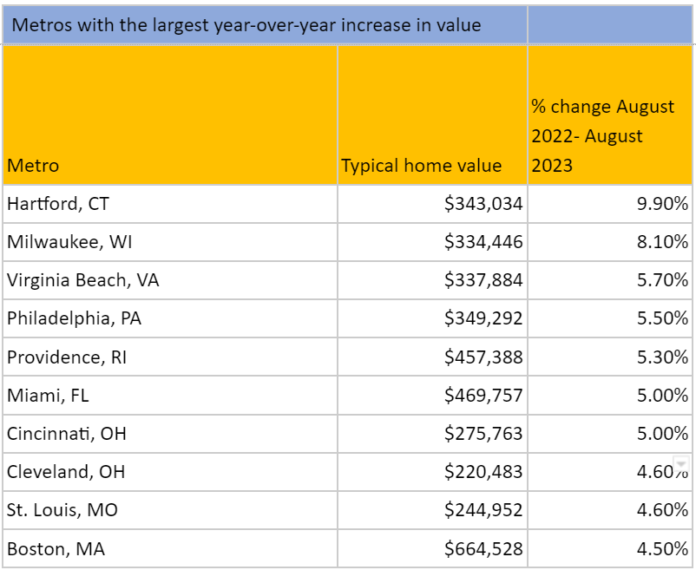Screen dimensions: 696x570
Task: Click the % change August 2022- August 2023 header
Action: (602, 136)
